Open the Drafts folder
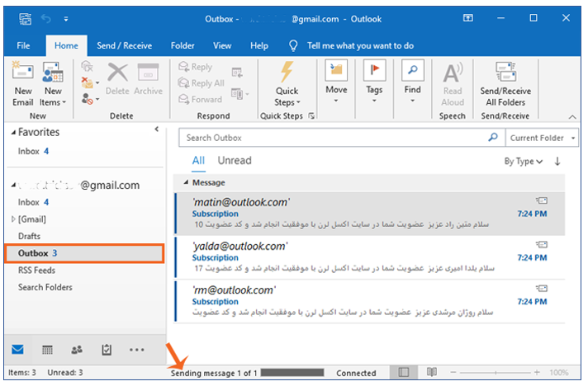Viewport: 588px width, 386px height. click(x=29, y=236)
